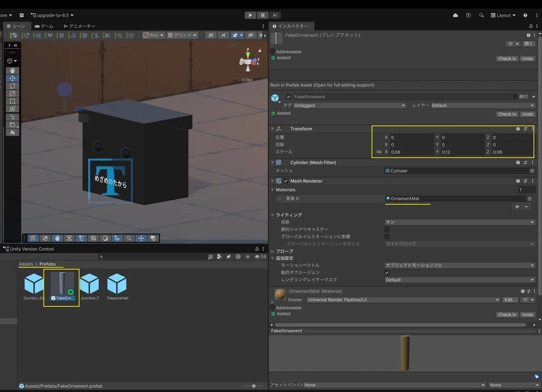Pick the Rect transform tool

[x=12, y=101]
